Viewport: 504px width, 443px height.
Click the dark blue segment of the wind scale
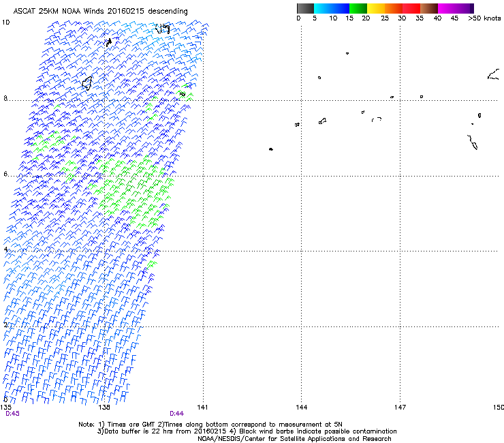coord(341,8)
